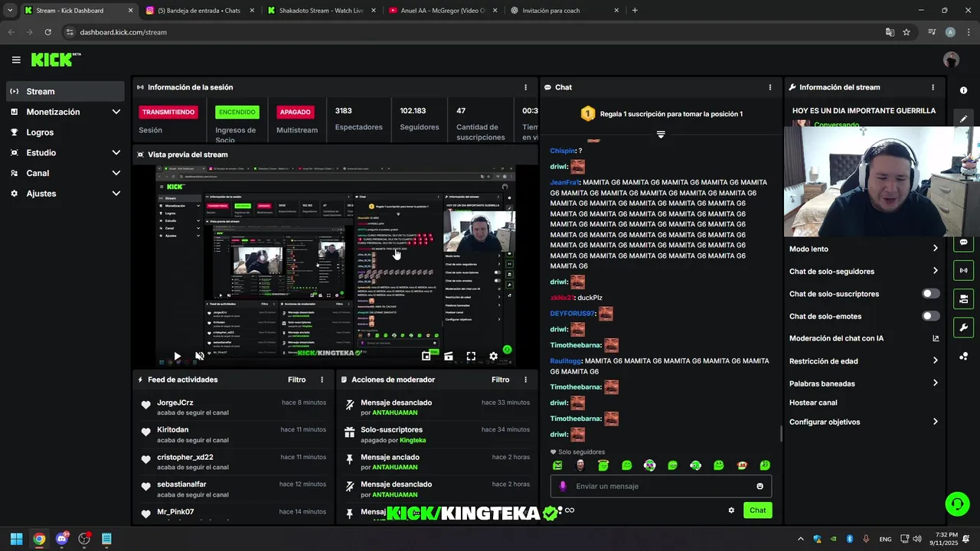Expand Restricción de edad settings
Screen dimensions: 980x551
pos(935,361)
